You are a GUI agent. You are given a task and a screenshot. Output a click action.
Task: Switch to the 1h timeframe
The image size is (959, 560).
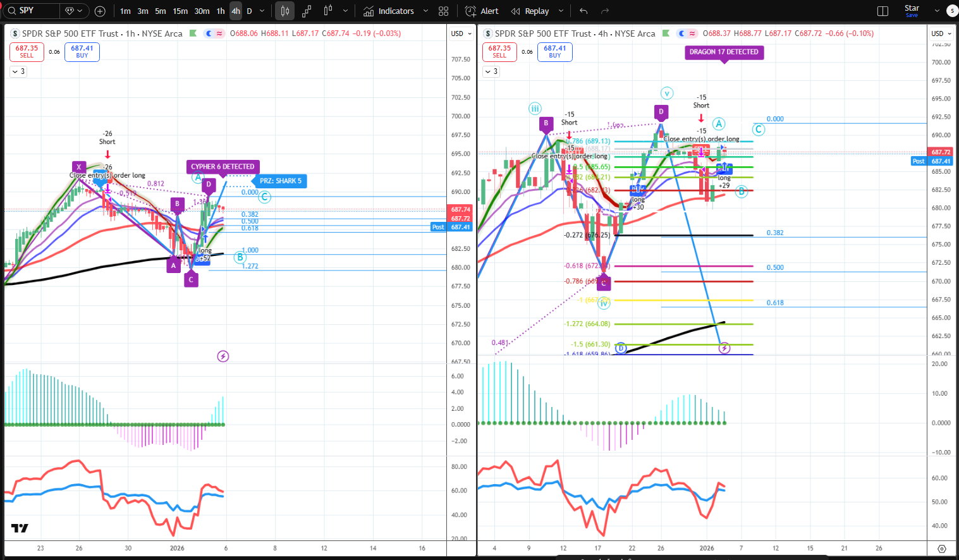point(221,11)
